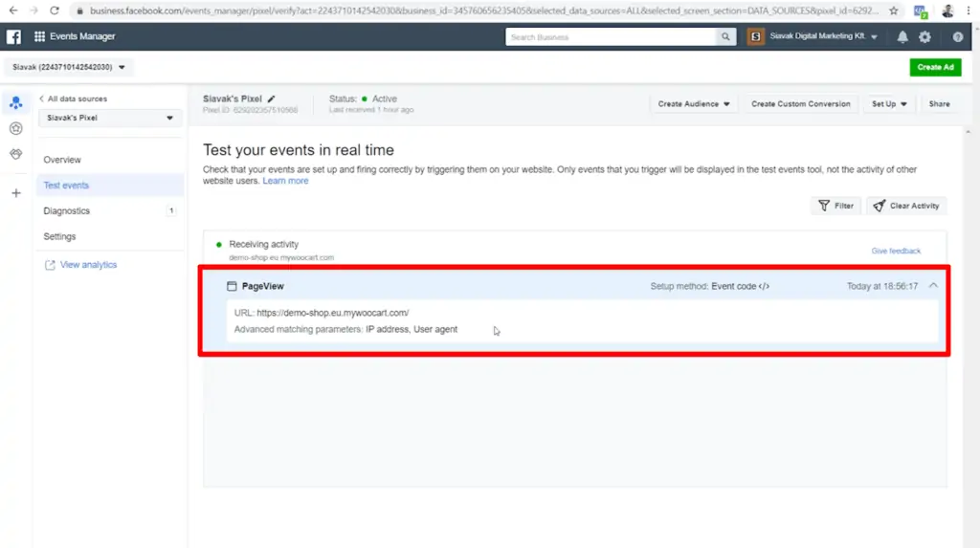Screen dimensions: 980x548
Task: Click the Create Ad button
Action: click(935, 67)
